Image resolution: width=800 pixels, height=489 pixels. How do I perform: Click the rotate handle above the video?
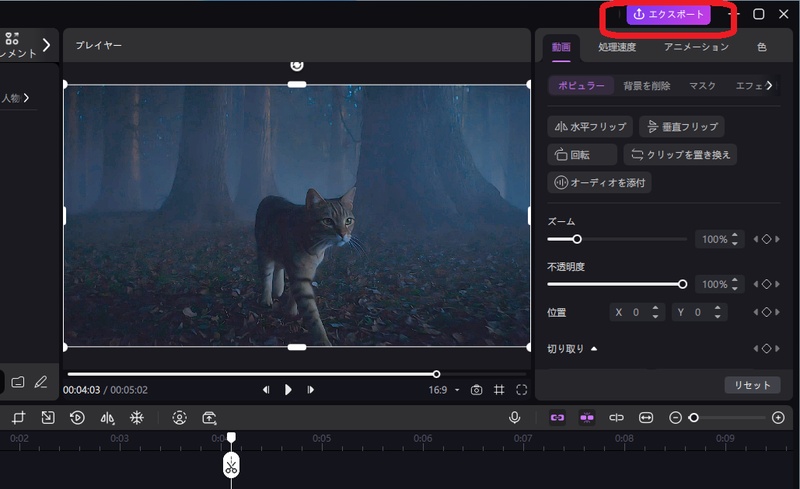[297, 65]
